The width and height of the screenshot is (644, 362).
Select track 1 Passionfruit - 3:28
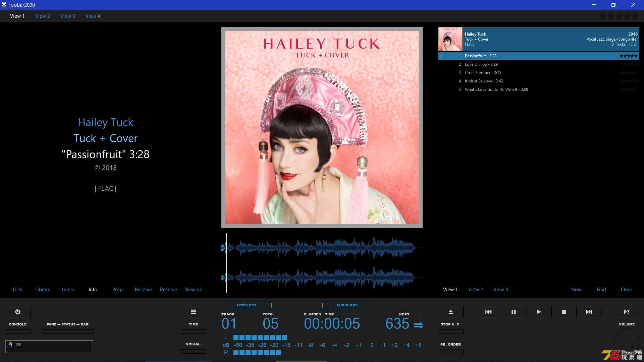[x=539, y=56]
